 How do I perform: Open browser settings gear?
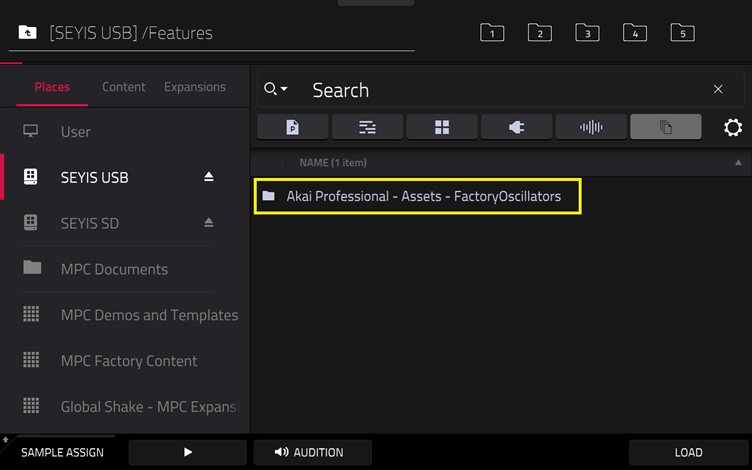click(733, 128)
